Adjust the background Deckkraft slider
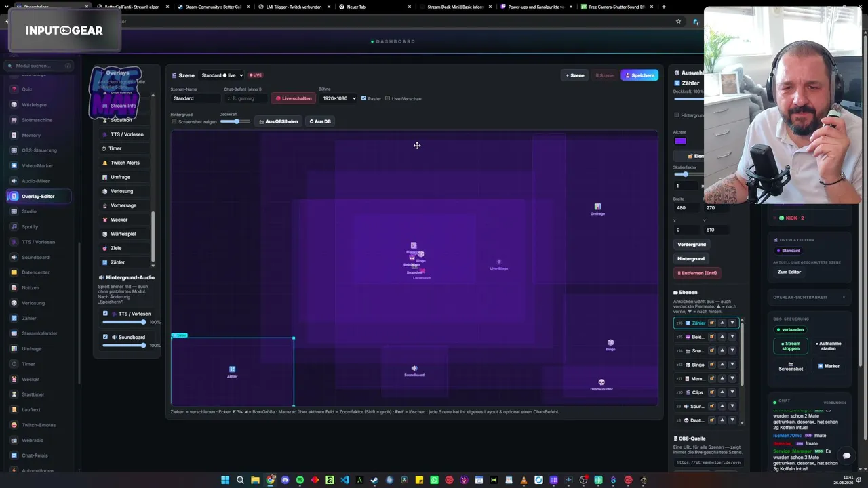Image resolution: width=868 pixels, height=488 pixels. 235,121
